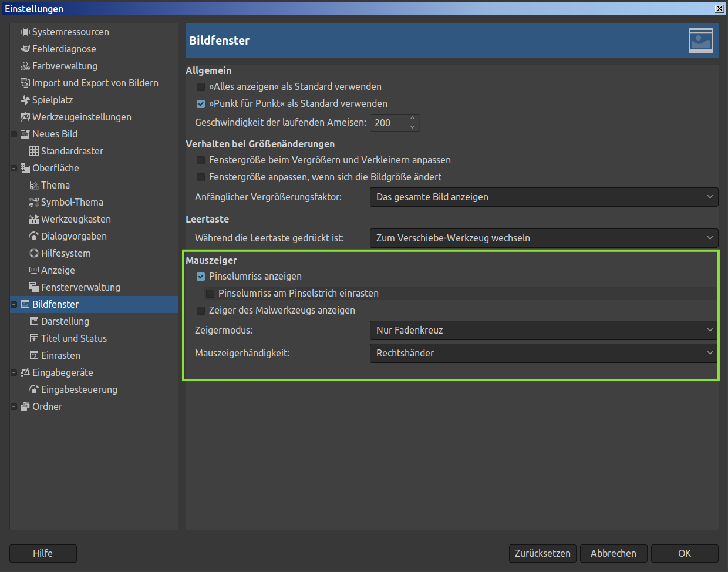The width and height of the screenshot is (728, 572).
Task: Confirm settings with OK button
Action: 685,553
